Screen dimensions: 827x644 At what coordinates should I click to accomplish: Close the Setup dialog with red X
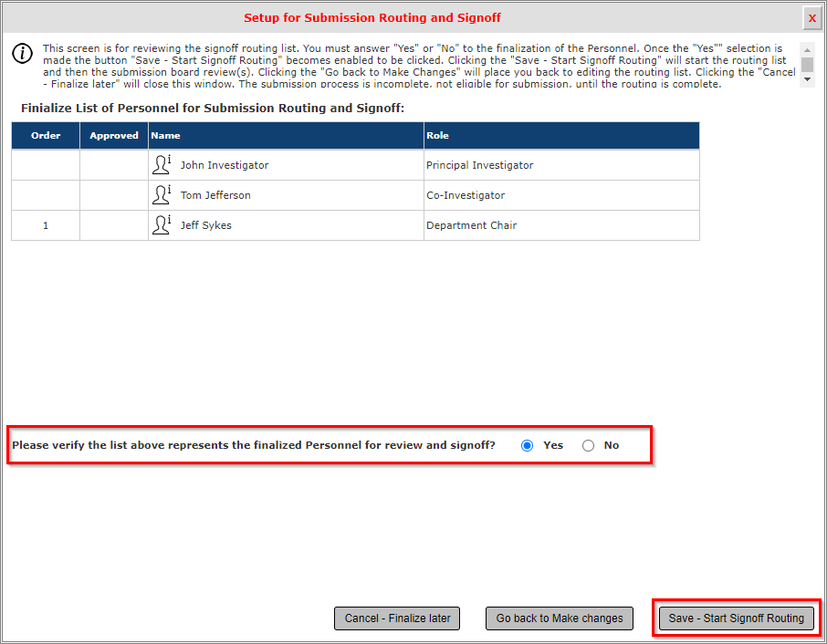coord(812,18)
